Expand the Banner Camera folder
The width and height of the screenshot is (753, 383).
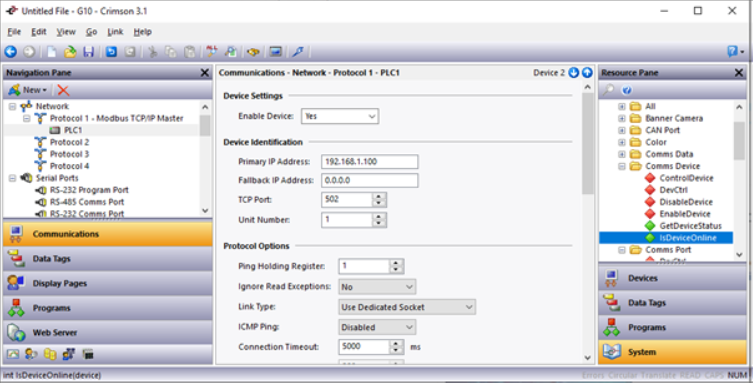coord(621,119)
